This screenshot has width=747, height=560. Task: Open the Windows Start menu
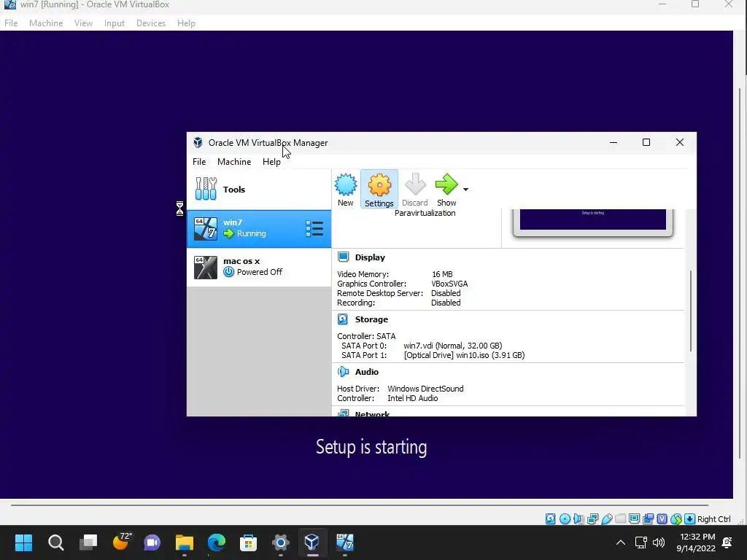click(23, 542)
